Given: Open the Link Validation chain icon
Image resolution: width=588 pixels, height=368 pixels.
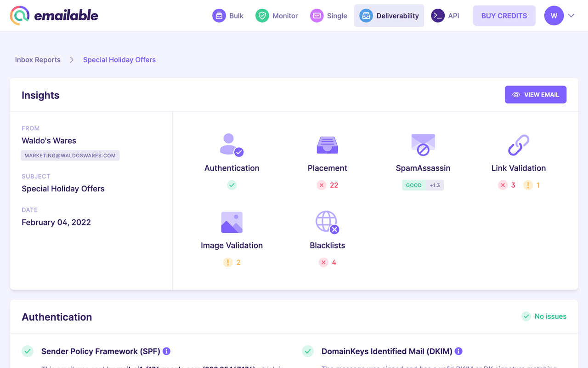Looking at the screenshot, I should (x=518, y=144).
